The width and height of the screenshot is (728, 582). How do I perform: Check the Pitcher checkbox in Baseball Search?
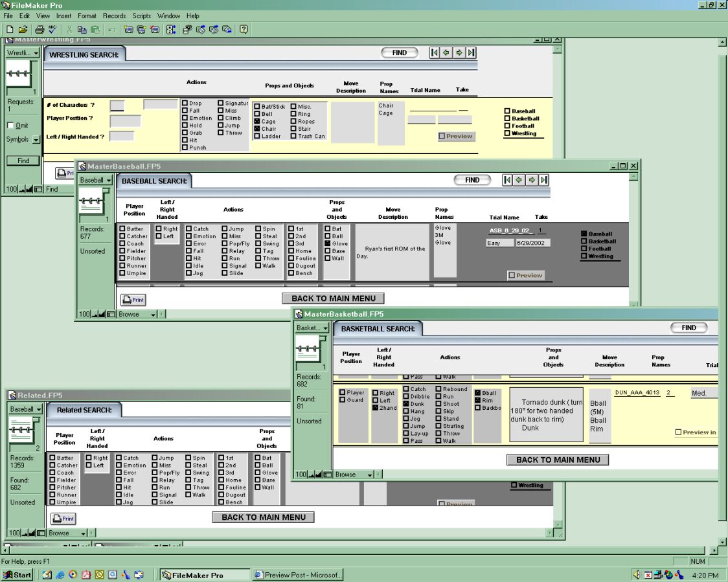(122, 258)
